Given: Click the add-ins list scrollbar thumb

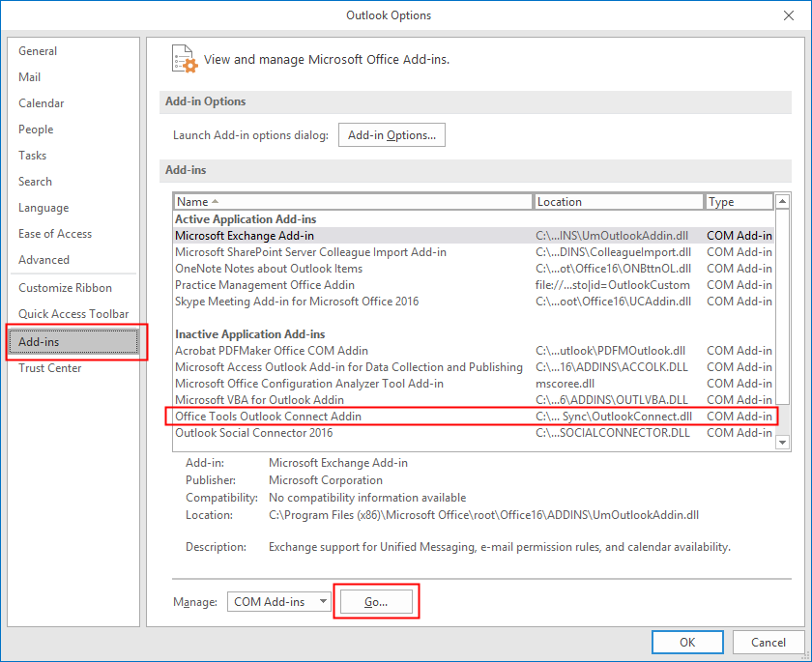Looking at the screenshot, I should 782,306.
